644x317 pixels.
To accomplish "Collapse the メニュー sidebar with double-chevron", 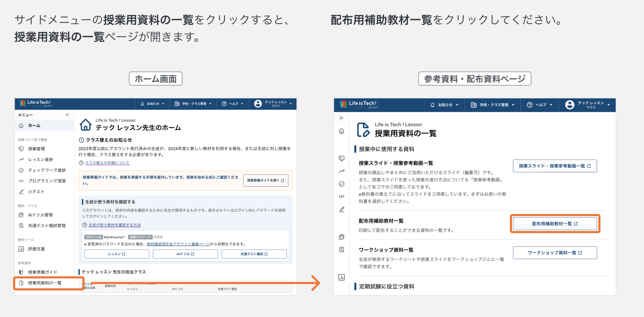I will pos(67,115).
